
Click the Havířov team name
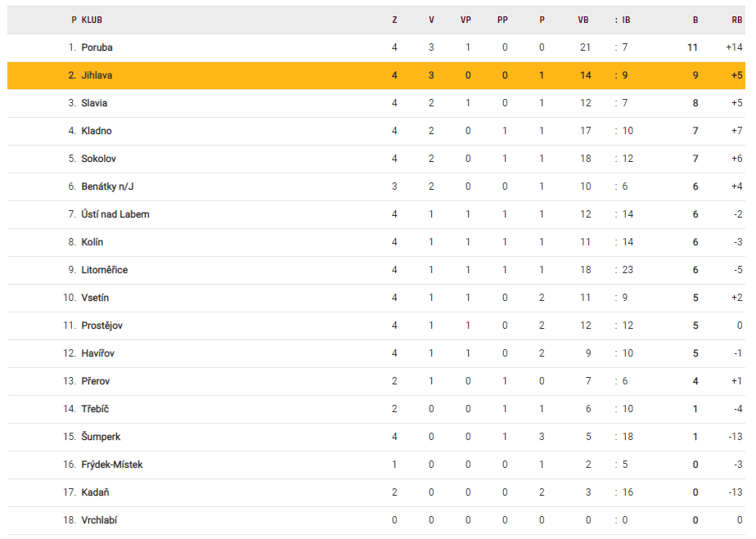(x=98, y=353)
